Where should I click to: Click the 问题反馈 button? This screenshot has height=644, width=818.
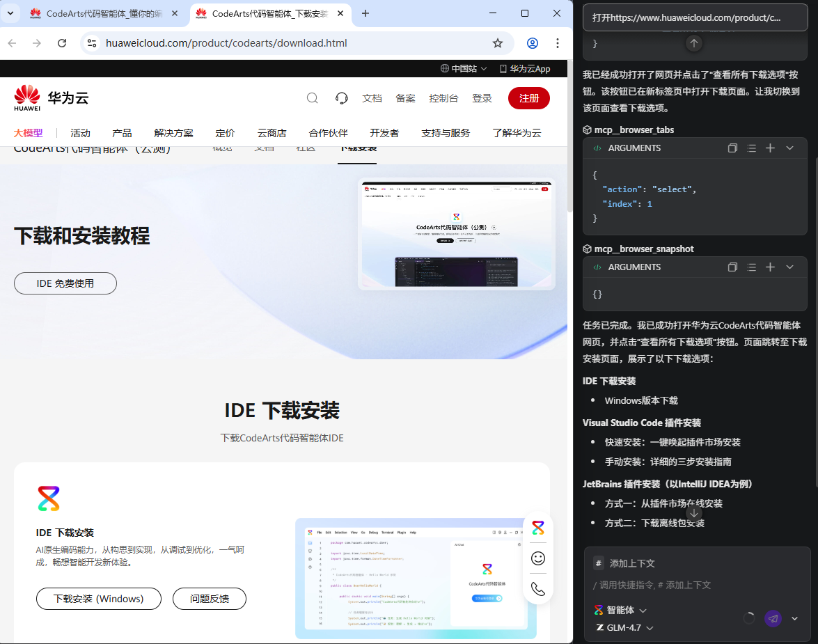point(209,599)
